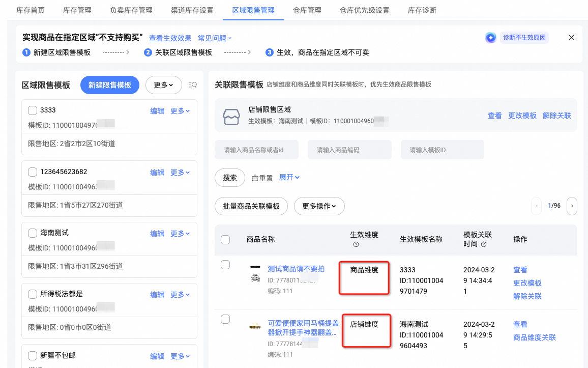Click the 搜索 button
Viewport: 588px width, 368px height.
click(230, 178)
